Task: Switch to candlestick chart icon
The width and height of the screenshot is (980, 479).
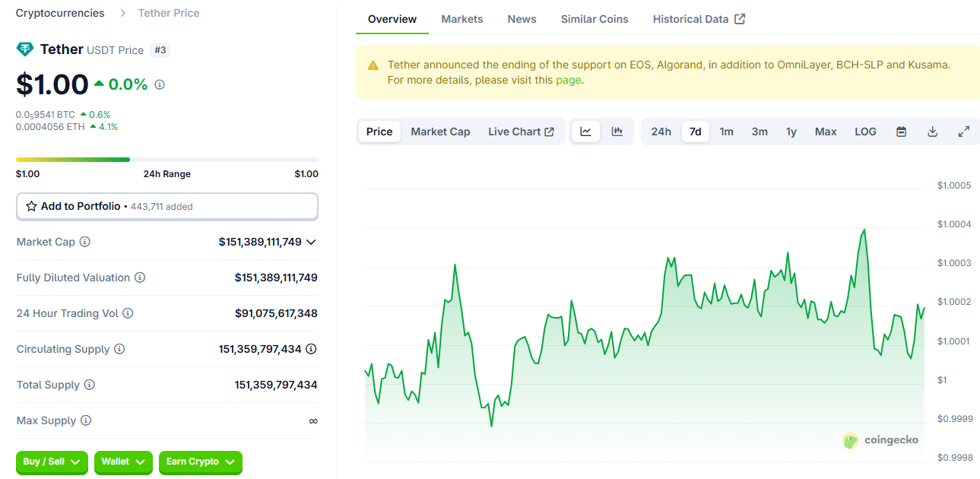Action: click(x=617, y=132)
